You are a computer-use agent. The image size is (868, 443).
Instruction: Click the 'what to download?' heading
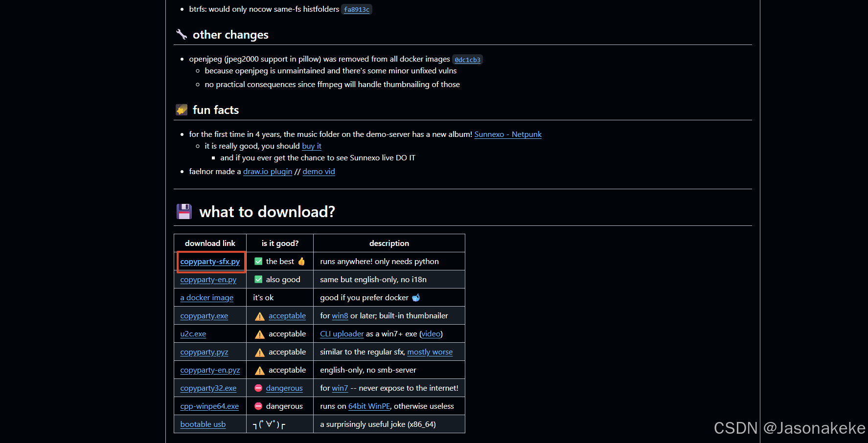(x=267, y=212)
